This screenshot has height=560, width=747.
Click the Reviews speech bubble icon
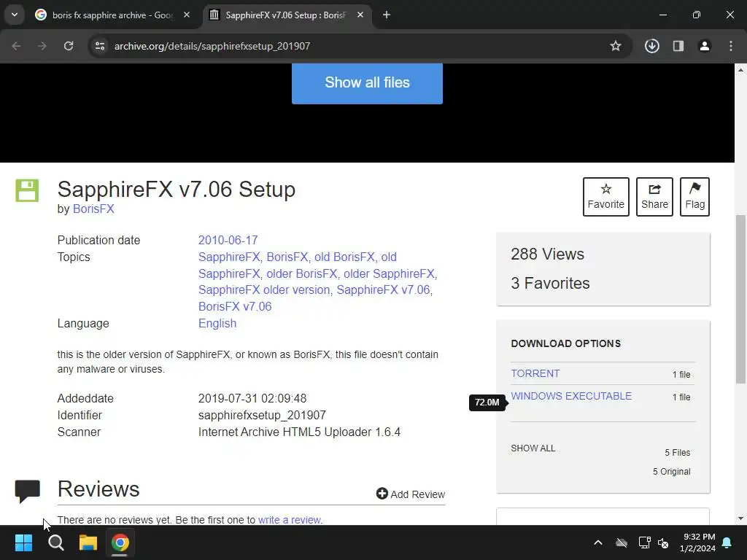tap(27, 491)
